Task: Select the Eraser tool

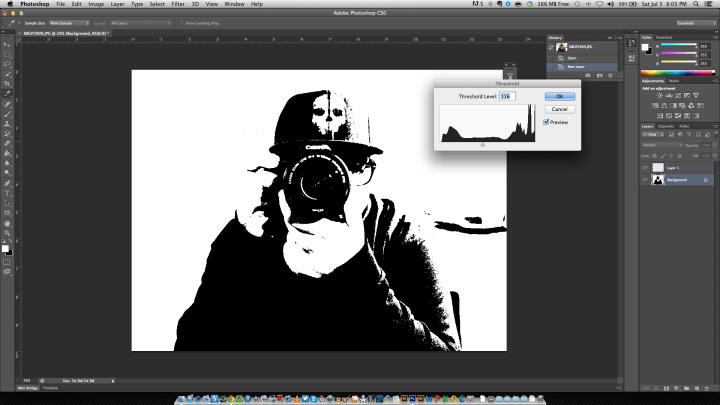Action: [7, 144]
